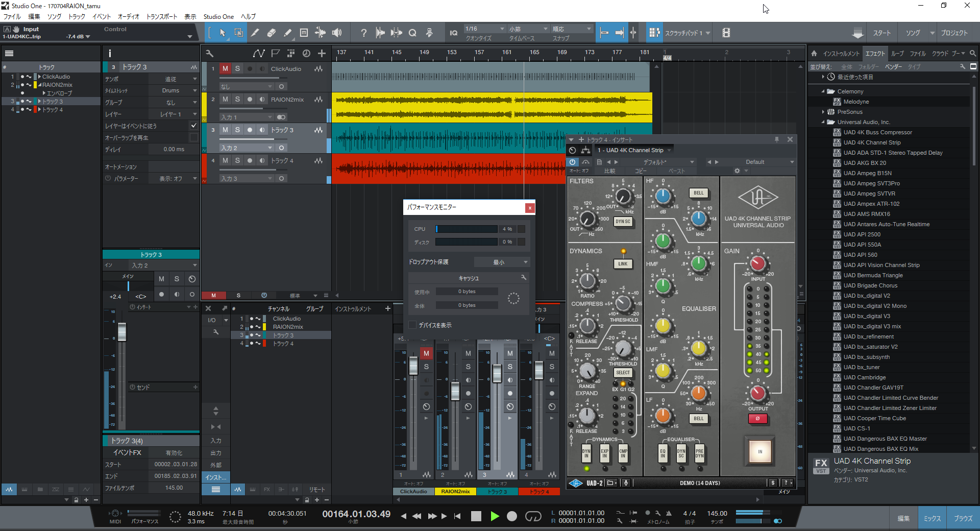Select the Mute tool
Image resolution: width=980 pixels, height=531 pixels.
click(x=304, y=33)
